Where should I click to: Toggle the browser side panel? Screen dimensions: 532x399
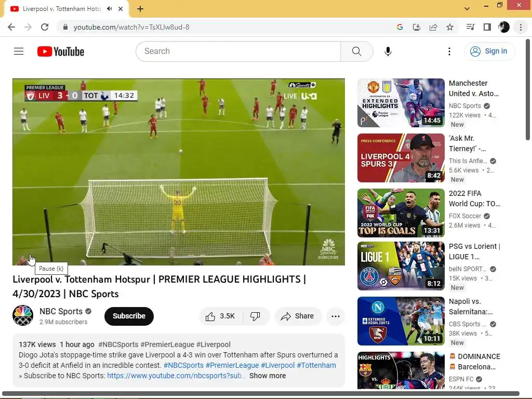[487, 27]
